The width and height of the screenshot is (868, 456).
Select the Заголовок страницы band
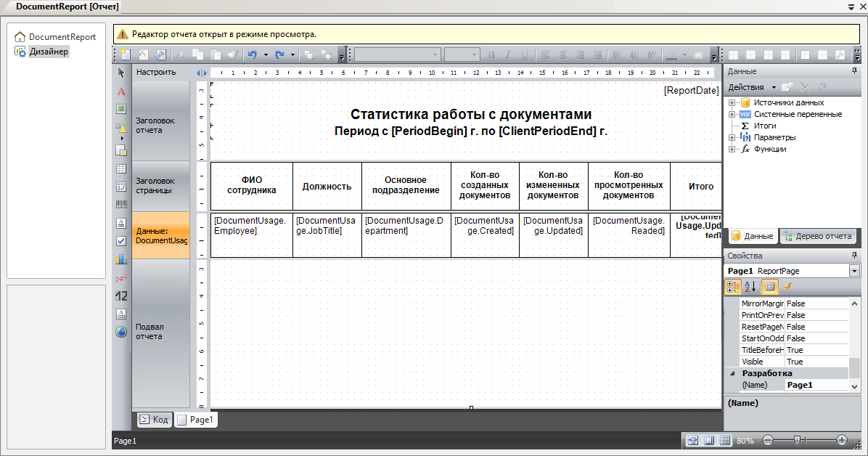point(160,186)
